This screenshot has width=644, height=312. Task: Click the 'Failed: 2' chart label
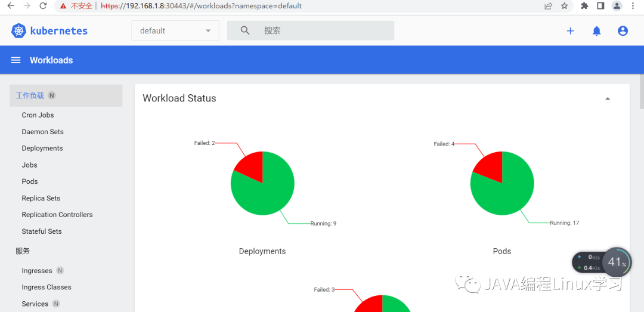[205, 143]
